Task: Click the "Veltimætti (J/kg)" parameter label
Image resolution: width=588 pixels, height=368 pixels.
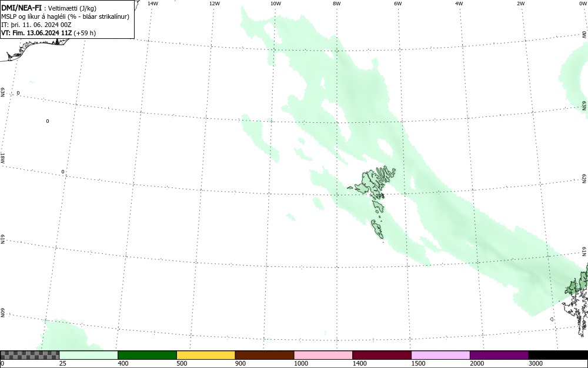Action: (72, 8)
